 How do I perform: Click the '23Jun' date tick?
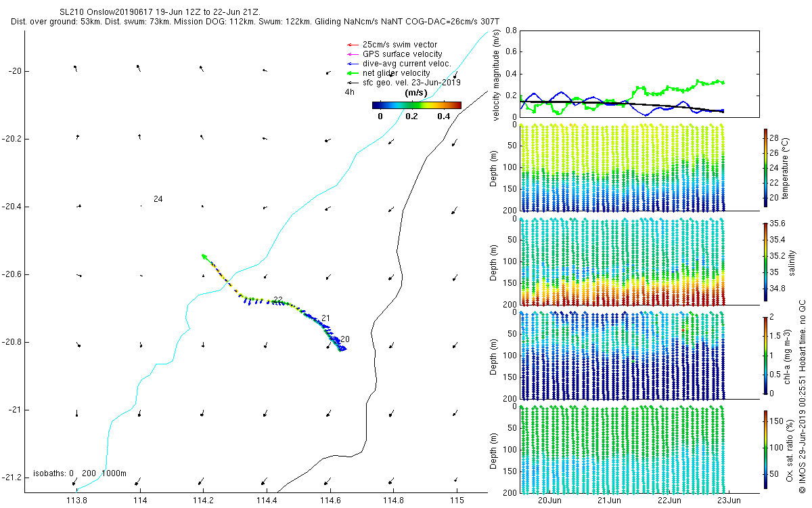tap(728, 501)
